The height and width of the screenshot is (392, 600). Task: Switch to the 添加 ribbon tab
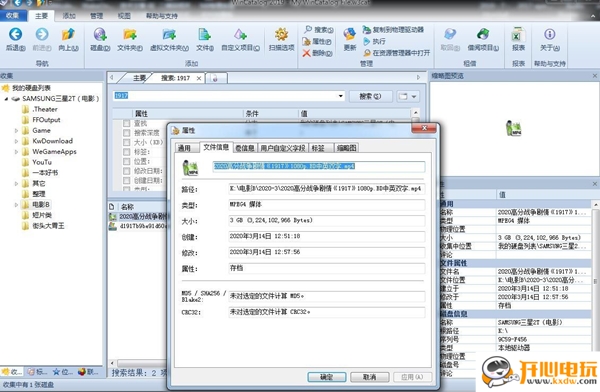69,16
